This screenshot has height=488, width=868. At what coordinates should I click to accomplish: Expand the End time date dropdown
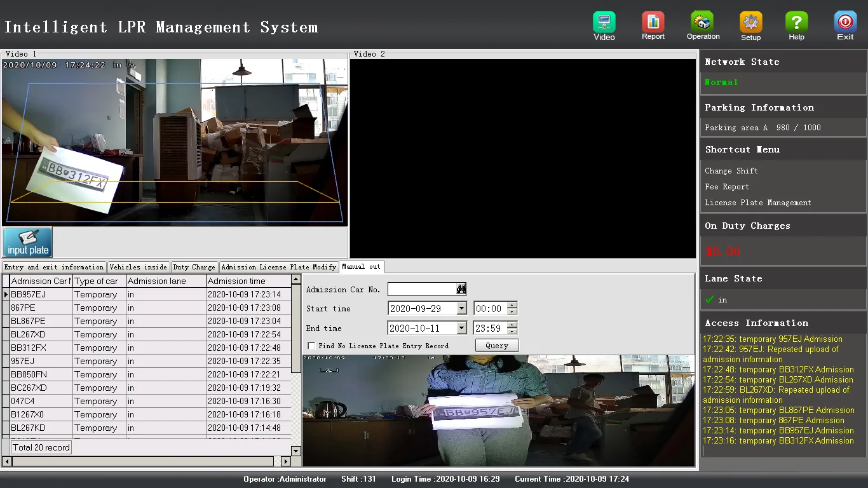tap(462, 329)
